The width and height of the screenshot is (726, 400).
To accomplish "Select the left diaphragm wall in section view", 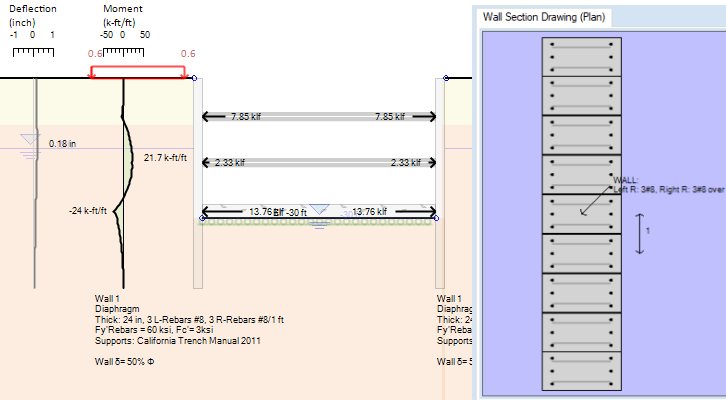I will 198,183.
